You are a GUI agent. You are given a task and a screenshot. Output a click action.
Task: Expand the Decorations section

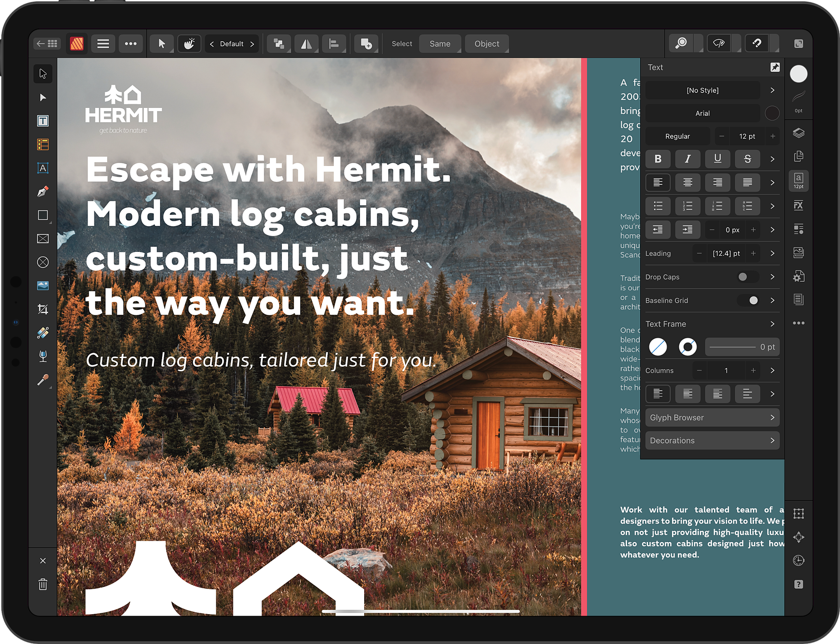click(710, 440)
